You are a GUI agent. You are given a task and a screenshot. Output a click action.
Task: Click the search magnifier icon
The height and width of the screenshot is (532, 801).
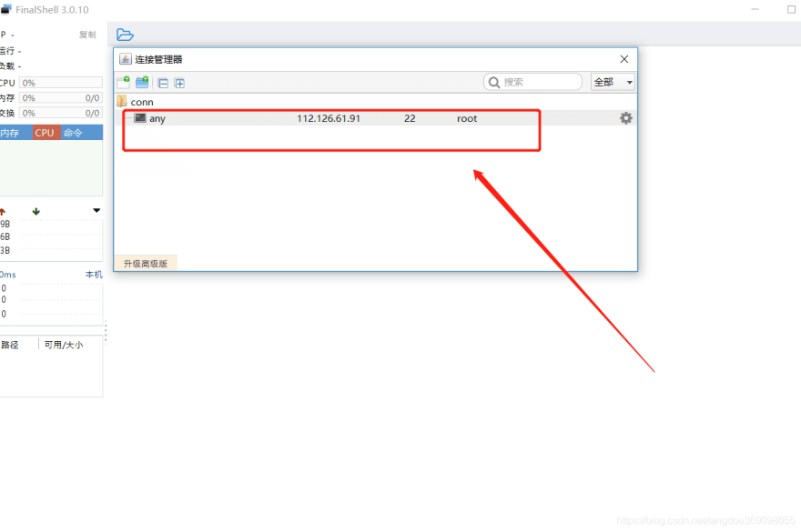pyautogui.click(x=494, y=82)
